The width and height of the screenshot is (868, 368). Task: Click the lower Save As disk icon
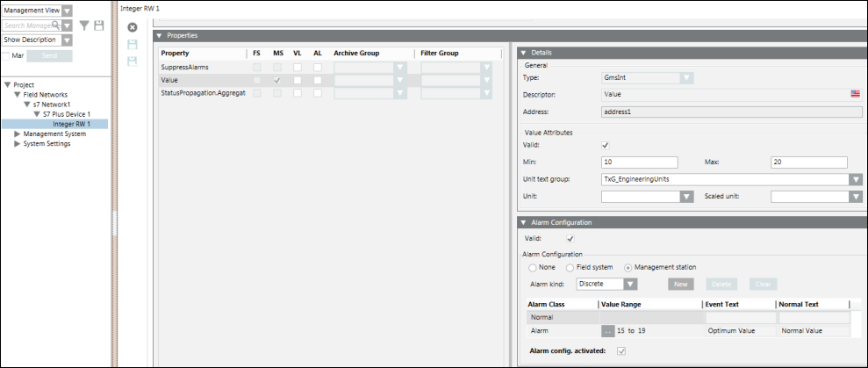(x=133, y=61)
